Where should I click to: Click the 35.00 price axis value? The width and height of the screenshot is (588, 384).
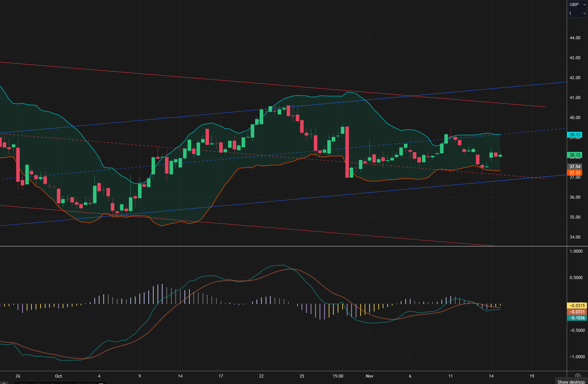tap(575, 217)
